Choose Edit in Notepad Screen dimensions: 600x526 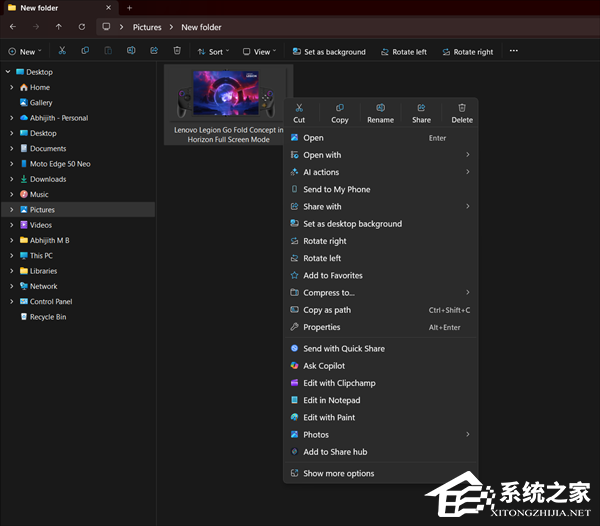pos(380,400)
